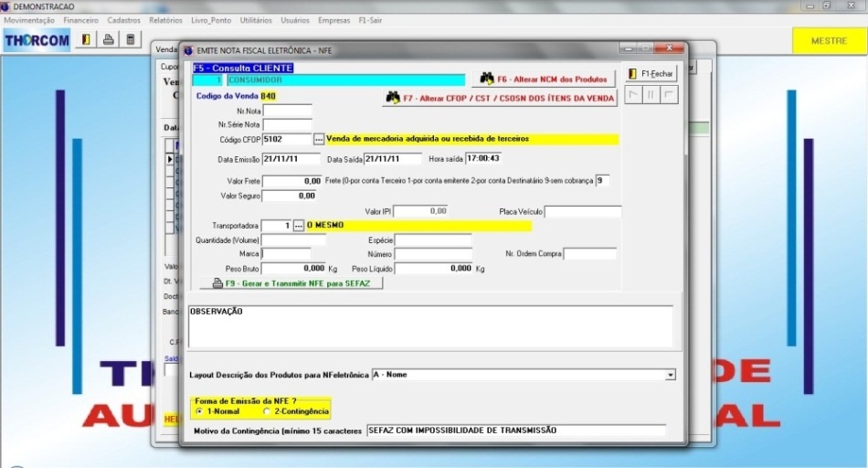Open lookup button beside Transportadora field
Image resolution: width=868 pixels, height=468 pixels.
pyautogui.click(x=298, y=225)
